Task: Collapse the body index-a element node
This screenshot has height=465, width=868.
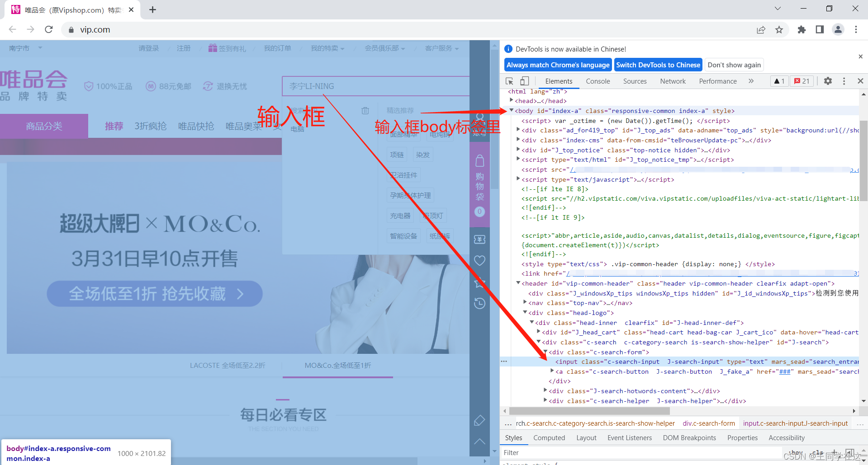Action: [512, 111]
